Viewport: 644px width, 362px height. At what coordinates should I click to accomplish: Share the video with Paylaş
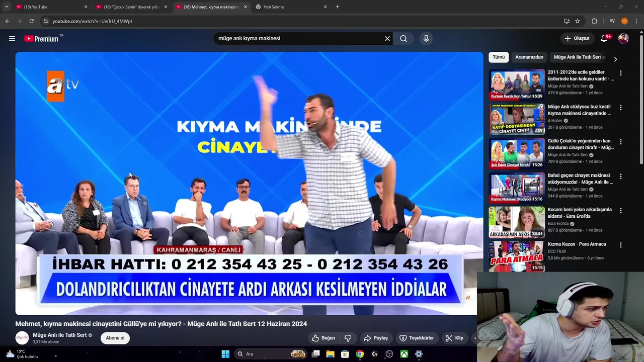(x=376, y=338)
